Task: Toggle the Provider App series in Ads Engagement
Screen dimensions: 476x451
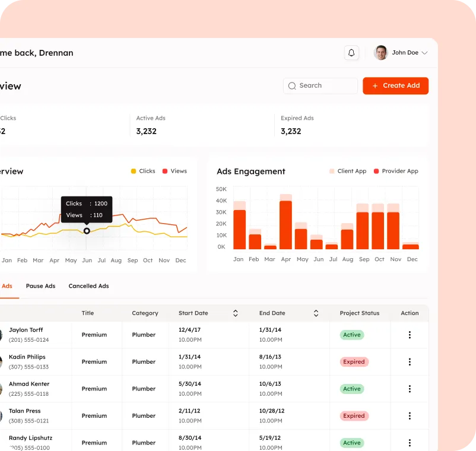Action: point(395,171)
